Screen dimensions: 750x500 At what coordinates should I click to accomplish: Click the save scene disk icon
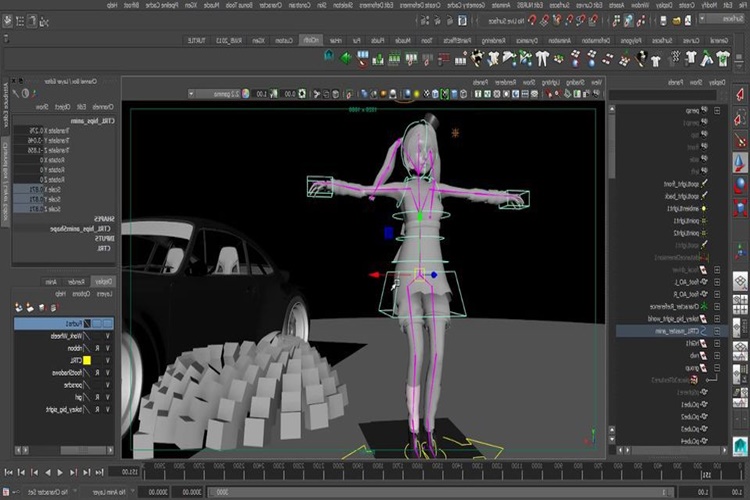(663, 20)
